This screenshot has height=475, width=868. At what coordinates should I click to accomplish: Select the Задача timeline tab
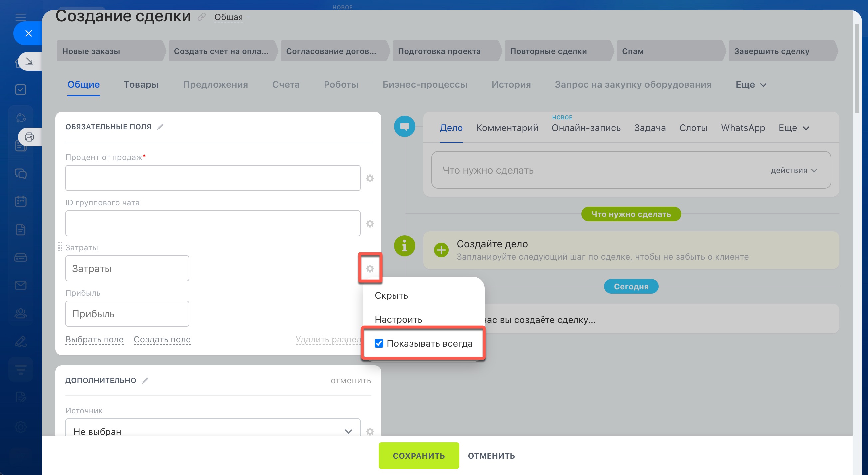pos(650,128)
